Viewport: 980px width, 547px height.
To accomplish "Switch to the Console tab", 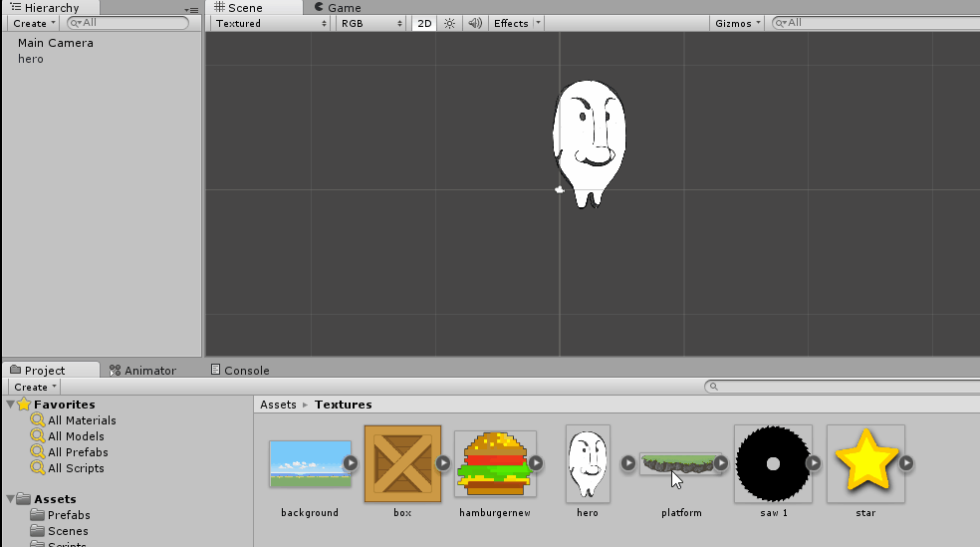I will pyautogui.click(x=240, y=370).
